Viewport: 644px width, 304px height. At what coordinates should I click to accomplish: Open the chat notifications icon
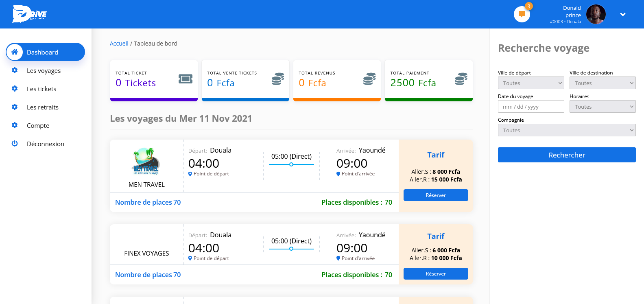(522, 14)
